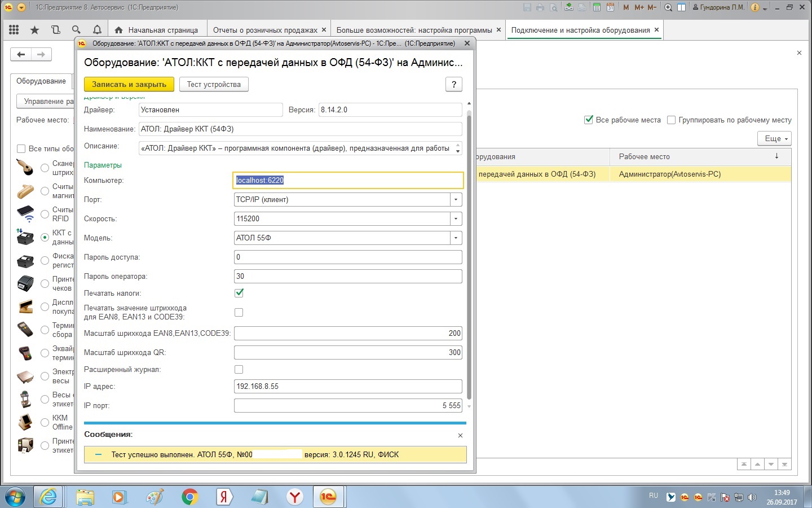Image resolution: width=812 pixels, height=508 pixels.
Task: Click the Компьютер input field
Action: (x=348, y=180)
